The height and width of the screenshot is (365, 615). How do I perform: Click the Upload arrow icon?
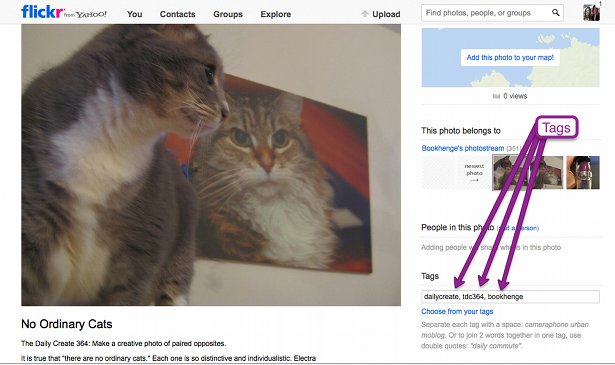pyautogui.click(x=365, y=14)
